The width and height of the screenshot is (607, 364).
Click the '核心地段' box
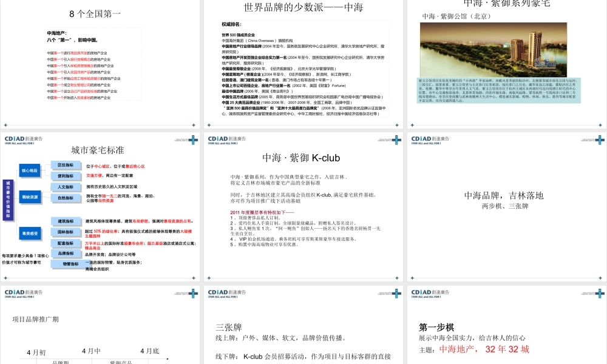30,170
